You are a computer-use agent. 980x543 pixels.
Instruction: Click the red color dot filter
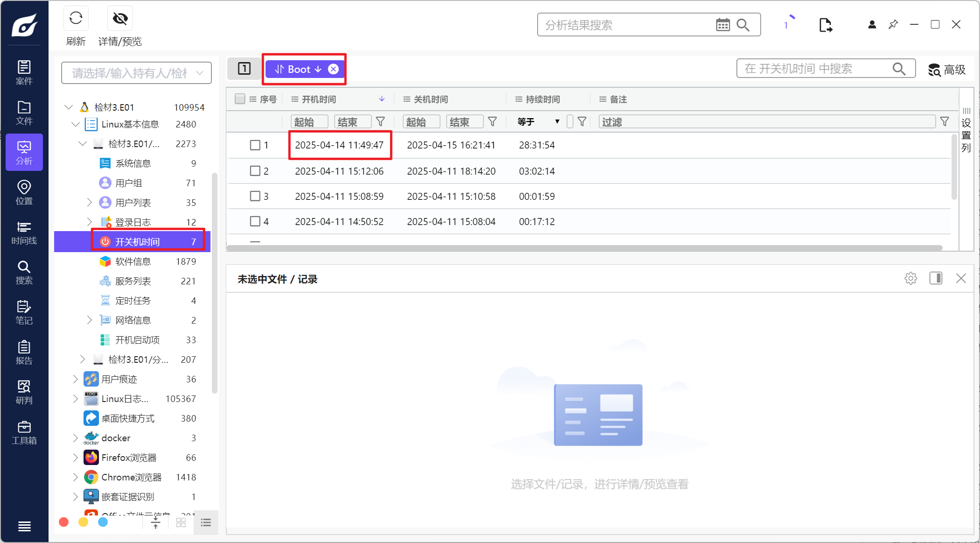[x=64, y=522]
